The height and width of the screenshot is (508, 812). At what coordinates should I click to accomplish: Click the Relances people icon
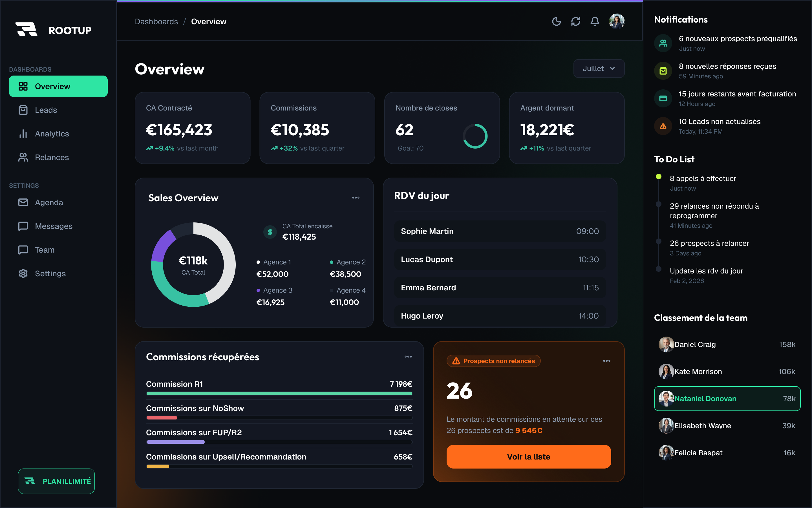(23, 157)
